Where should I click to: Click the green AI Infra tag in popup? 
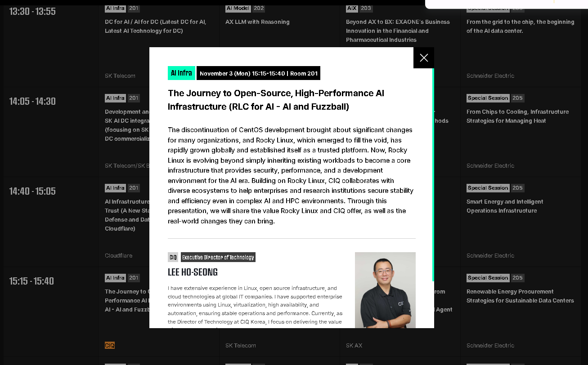click(181, 73)
